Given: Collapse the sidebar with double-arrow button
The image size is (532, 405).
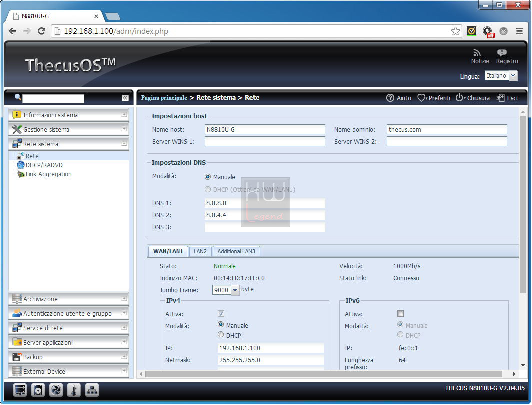Looking at the screenshot, I should (x=125, y=98).
